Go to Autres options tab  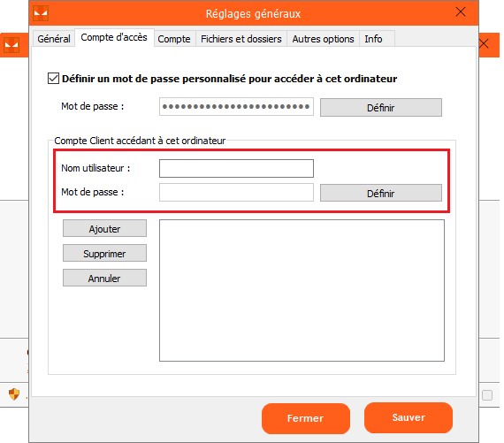tap(323, 39)
